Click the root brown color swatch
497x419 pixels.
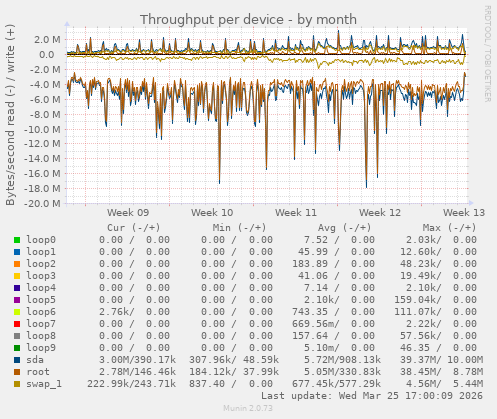(x=17, y=372)
